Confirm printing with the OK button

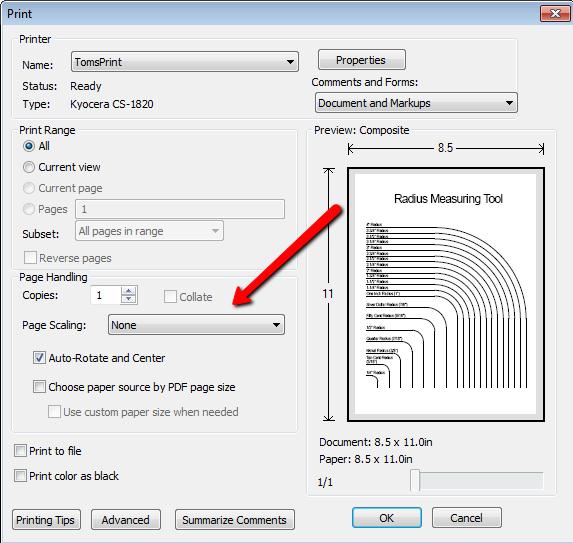[x=387, y=517]
